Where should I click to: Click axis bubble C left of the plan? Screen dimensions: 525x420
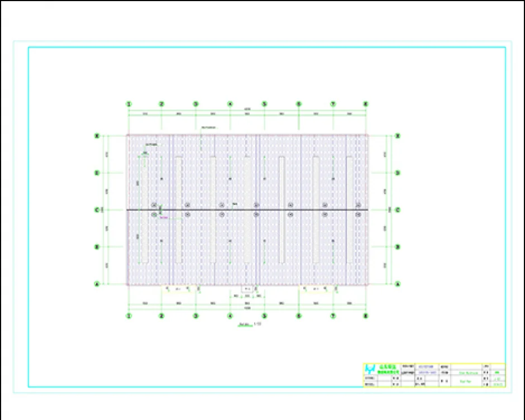click(x=97, y=210)
